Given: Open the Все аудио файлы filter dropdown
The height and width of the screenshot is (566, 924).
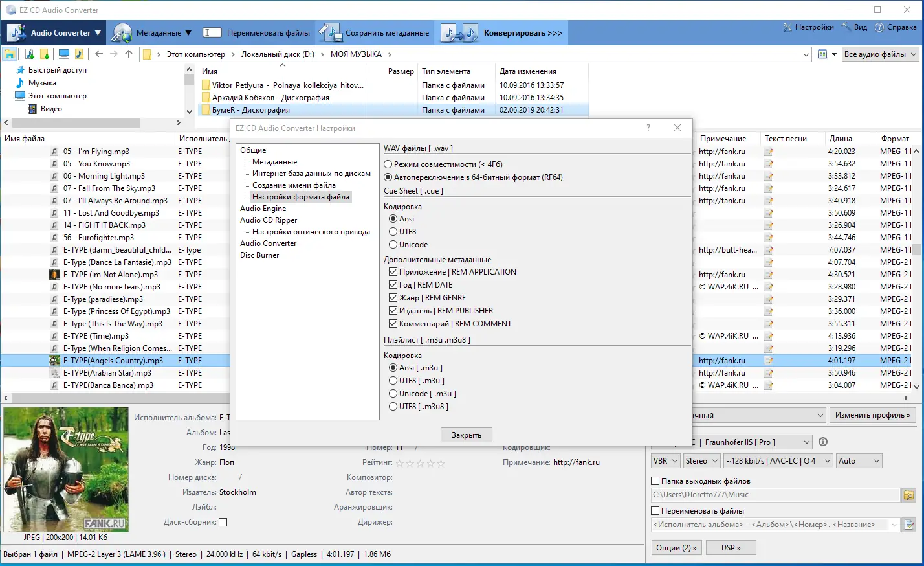Looking at the screenshot, I should 881,54.
